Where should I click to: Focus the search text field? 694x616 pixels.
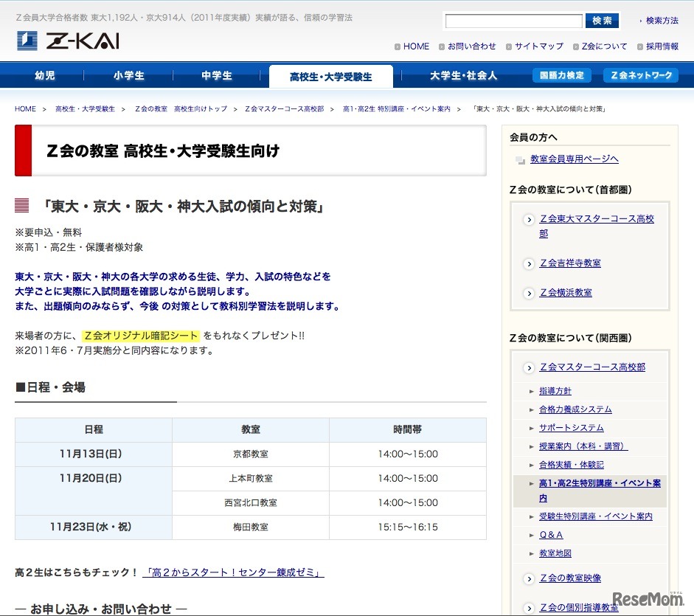tap(513, 21)
